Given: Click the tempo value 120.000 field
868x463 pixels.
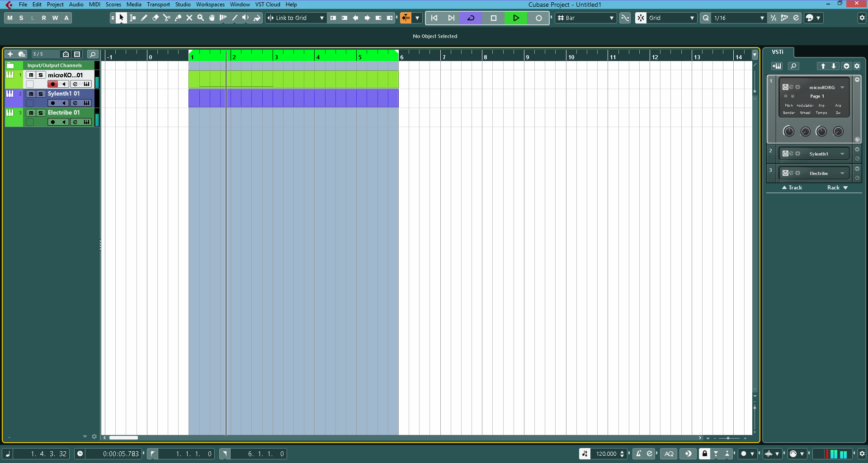Looking at the screenshot, I should tap(606, 454).
